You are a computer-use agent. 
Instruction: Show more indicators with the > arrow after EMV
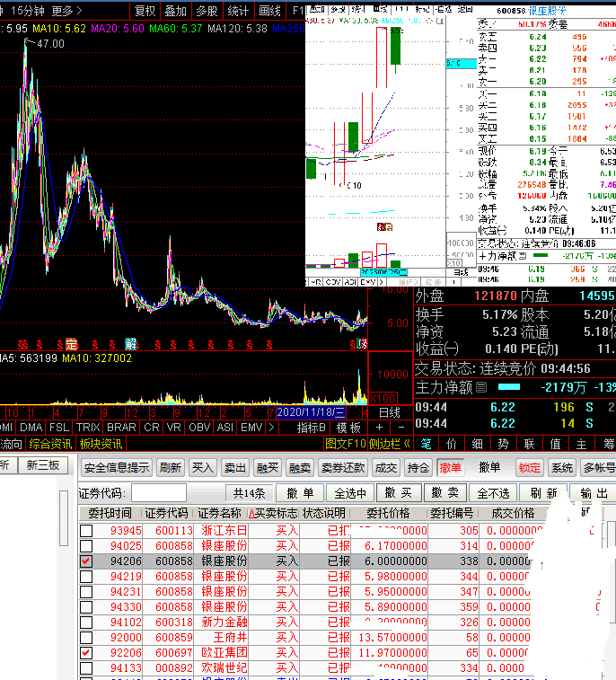click(271, 428)
